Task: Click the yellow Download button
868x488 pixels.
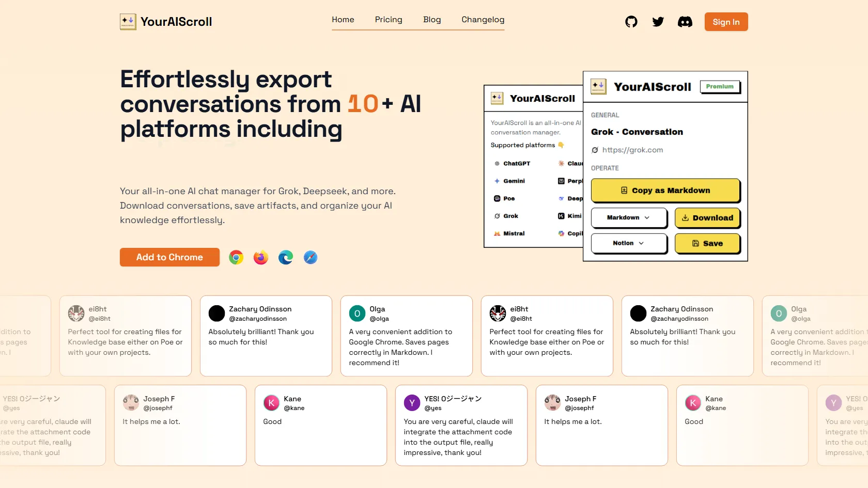Action: (707, 217)
